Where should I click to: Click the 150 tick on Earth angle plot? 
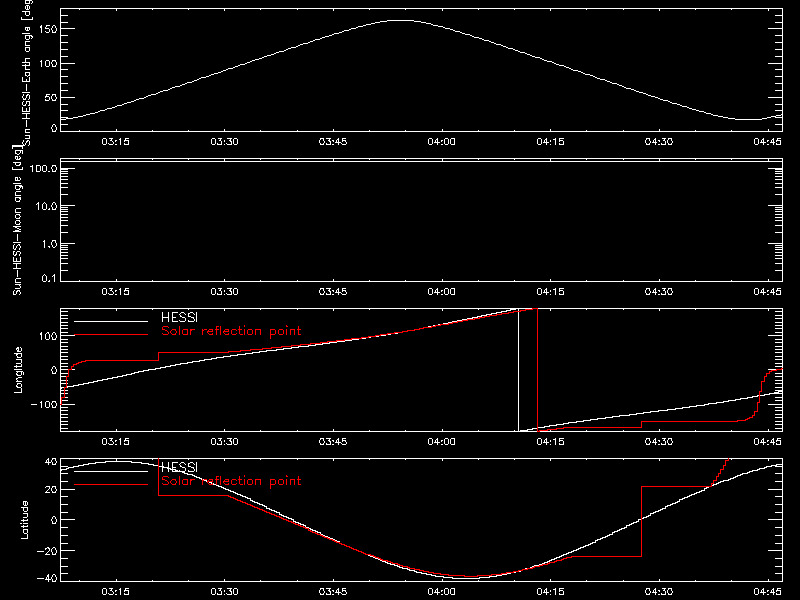pyautogui.click(x=47, y=29)
